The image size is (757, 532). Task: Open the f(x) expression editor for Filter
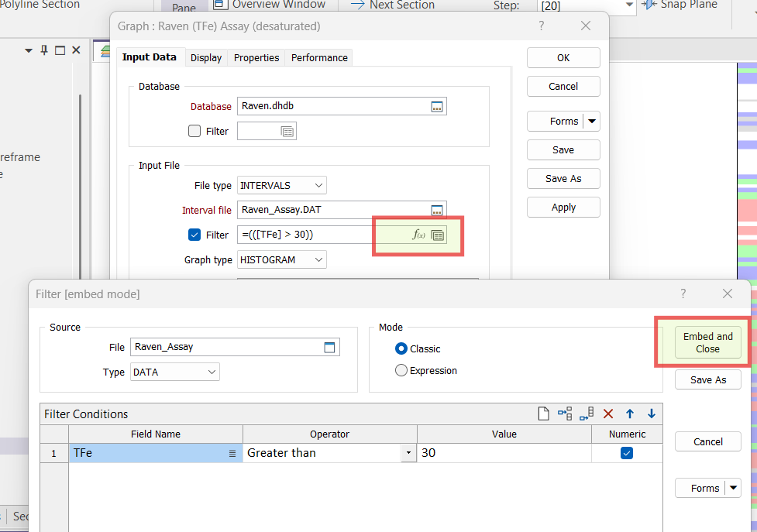coord(418,235)
